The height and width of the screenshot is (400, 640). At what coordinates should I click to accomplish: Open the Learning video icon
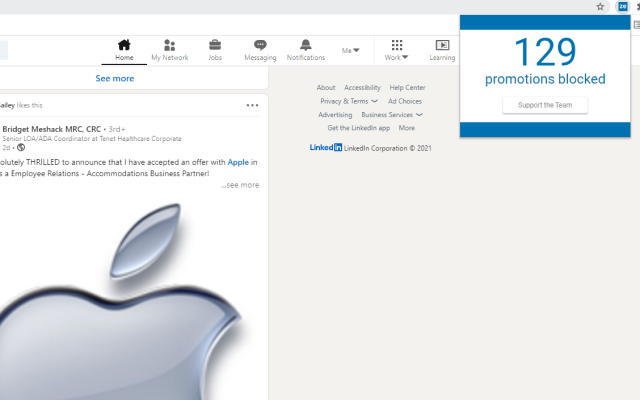pyautogui.click(x=442, y=44)
